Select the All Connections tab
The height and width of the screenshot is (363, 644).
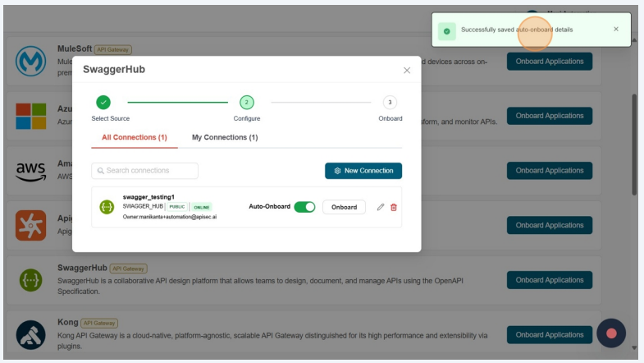click(x=134, y=137)
